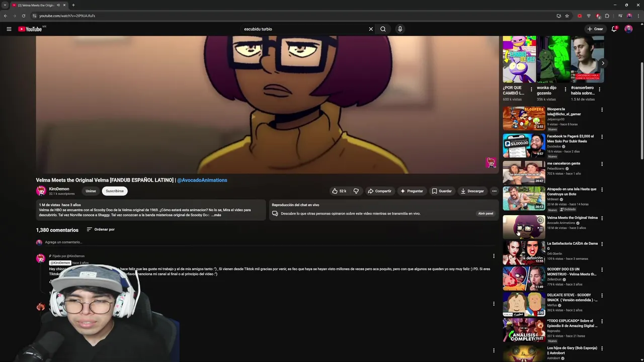
Task: Open options for second comment
Action: pyautogui.click(x=494, y=304)
